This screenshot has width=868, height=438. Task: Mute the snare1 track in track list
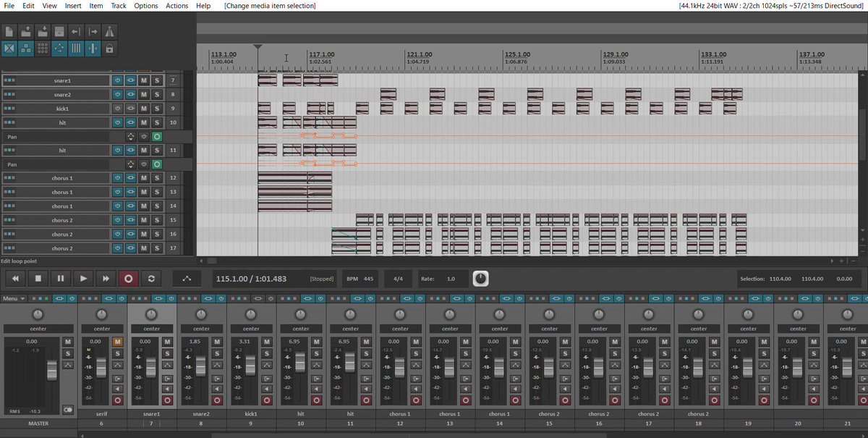point(143,80)
